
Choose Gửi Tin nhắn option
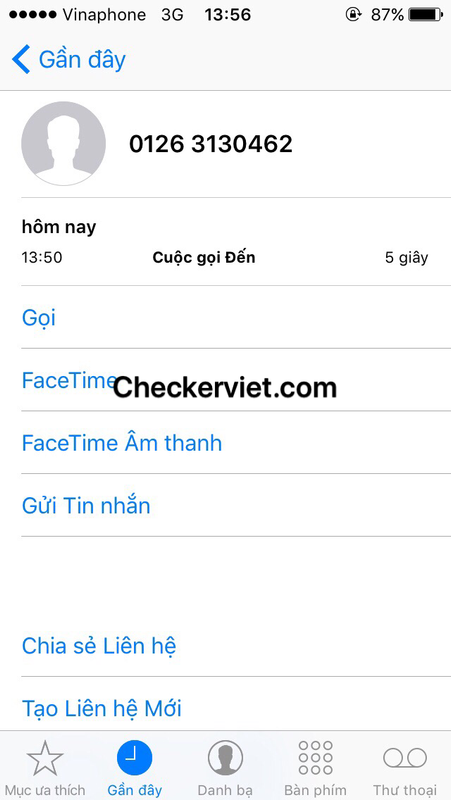[x=236, y=506]
